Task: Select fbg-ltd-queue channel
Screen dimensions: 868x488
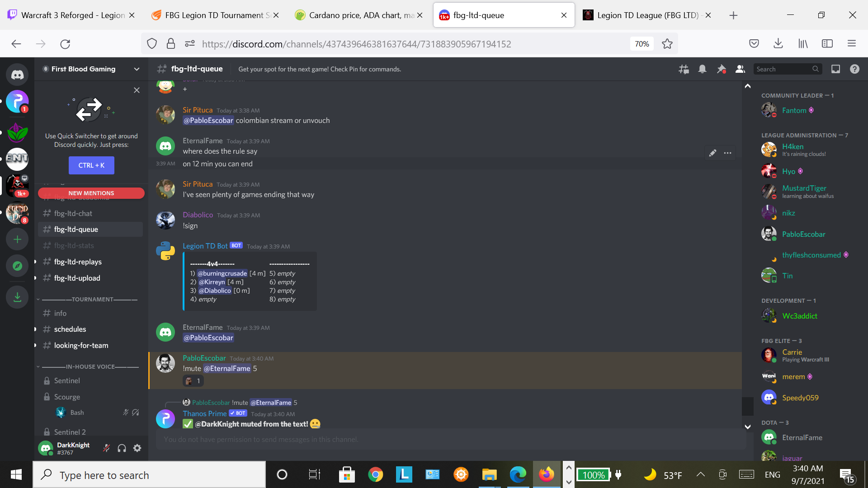Action: click(x=90, y=229)
